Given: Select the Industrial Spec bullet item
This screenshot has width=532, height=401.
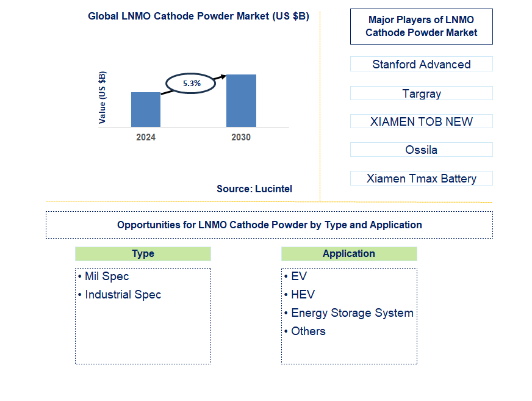Looking at the screenshot, I should (121, 294).
